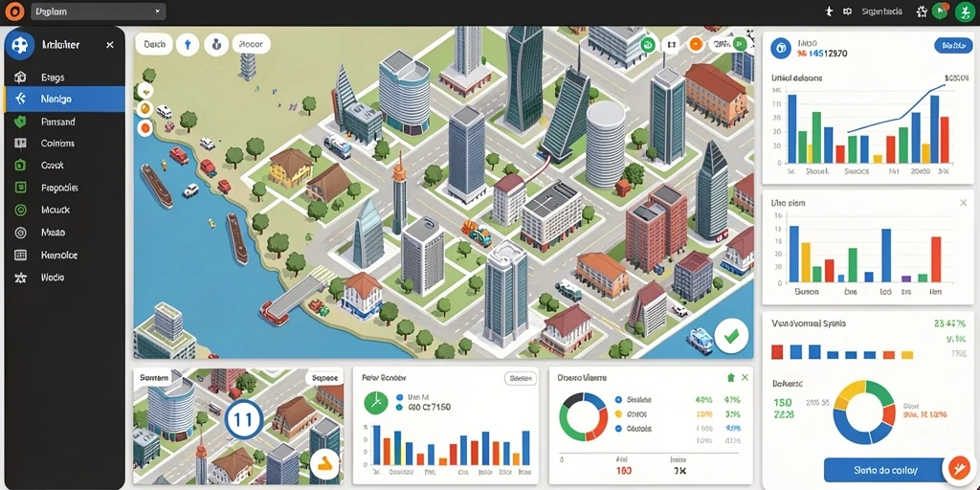
Task: Click the orange circle button on map top
Action: tap(695, 44)
